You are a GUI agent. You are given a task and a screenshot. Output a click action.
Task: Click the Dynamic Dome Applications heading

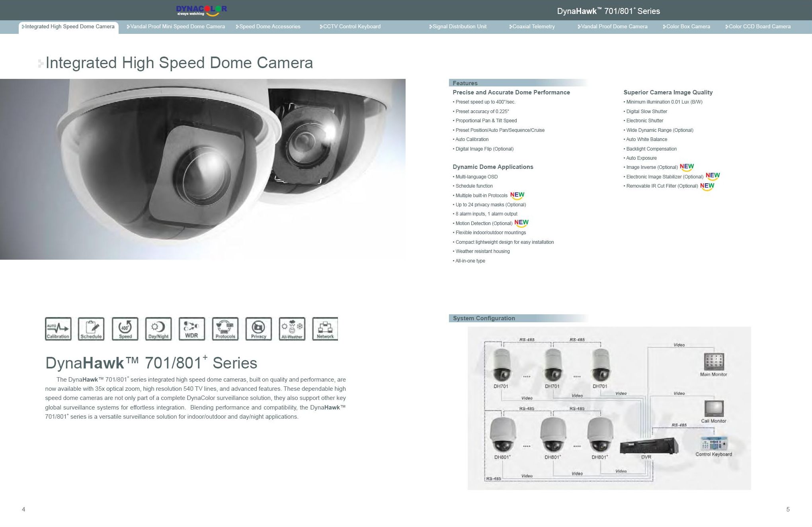pos(493,167)
